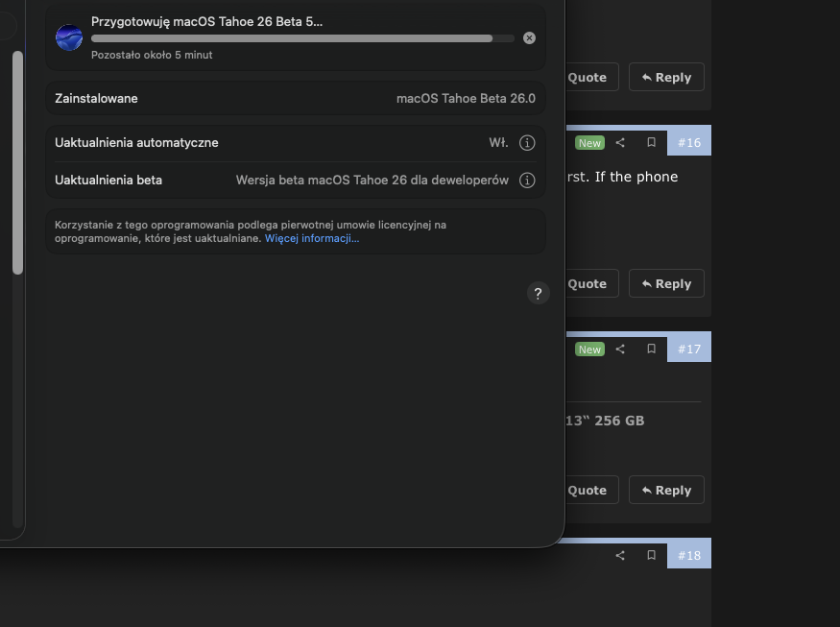Click macOS Tahoe Beta 26.0 version text
Viewport: 840px width, 627px height.
tap(466, 99)
